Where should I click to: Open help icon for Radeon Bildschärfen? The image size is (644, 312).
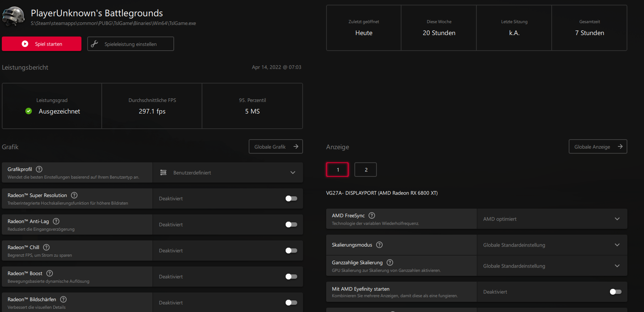pyautogui.click(x=63, y=299)
